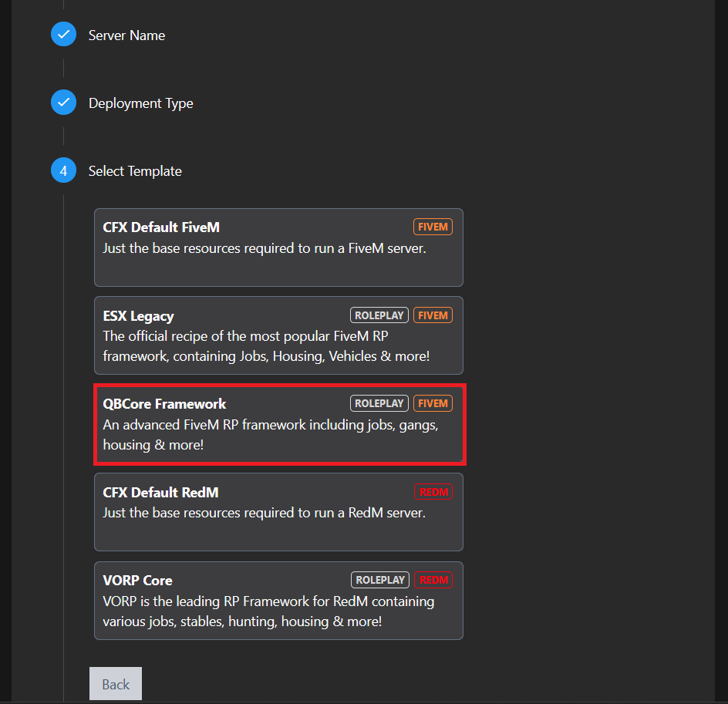
Task: Click ROLEPLAY tag on ESX Legacy
Action: pyautogui.click(x=379, y=315)
